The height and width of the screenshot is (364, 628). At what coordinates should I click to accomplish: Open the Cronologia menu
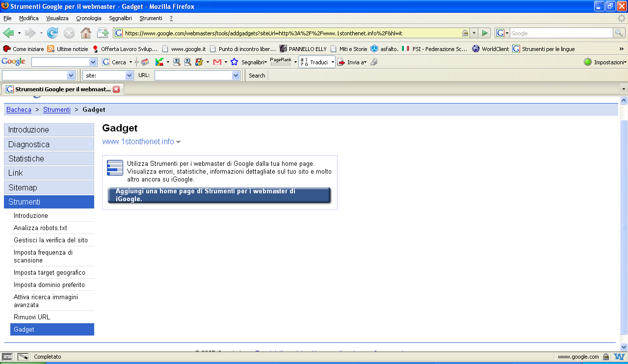[89, 18]
